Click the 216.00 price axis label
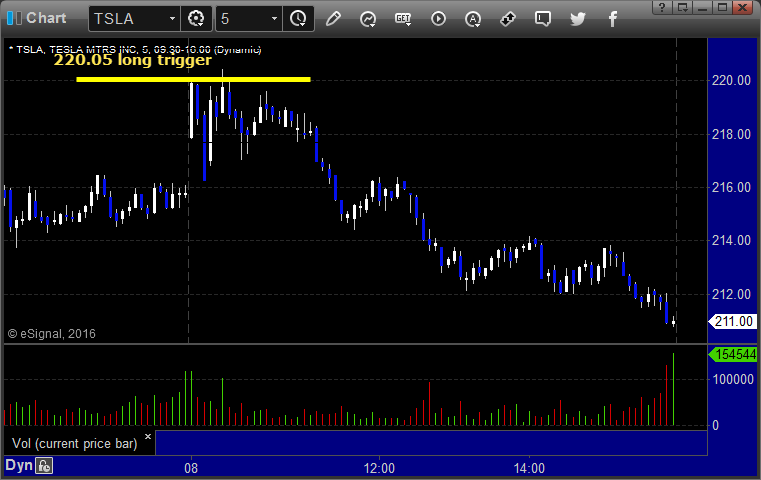 tap(731, 187)
